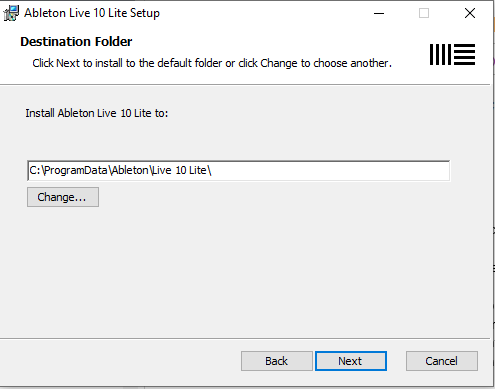Click the installer icon in the title bar
This screenshot has width=495, height=389.
(11, 13)
